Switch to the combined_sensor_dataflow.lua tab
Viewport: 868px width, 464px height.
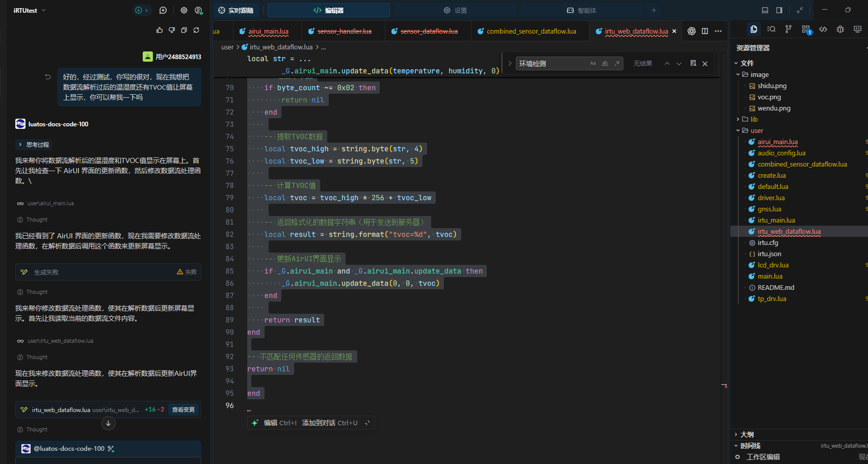pos(531,32)
